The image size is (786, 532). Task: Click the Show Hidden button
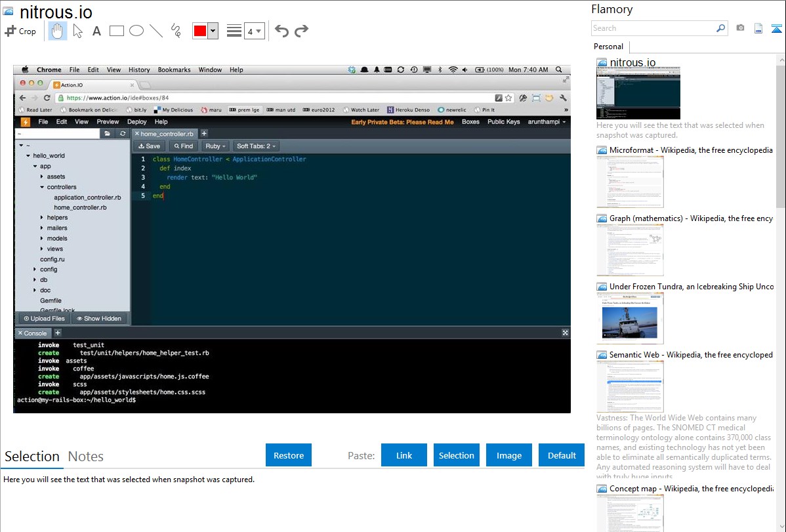click(99, 318)
